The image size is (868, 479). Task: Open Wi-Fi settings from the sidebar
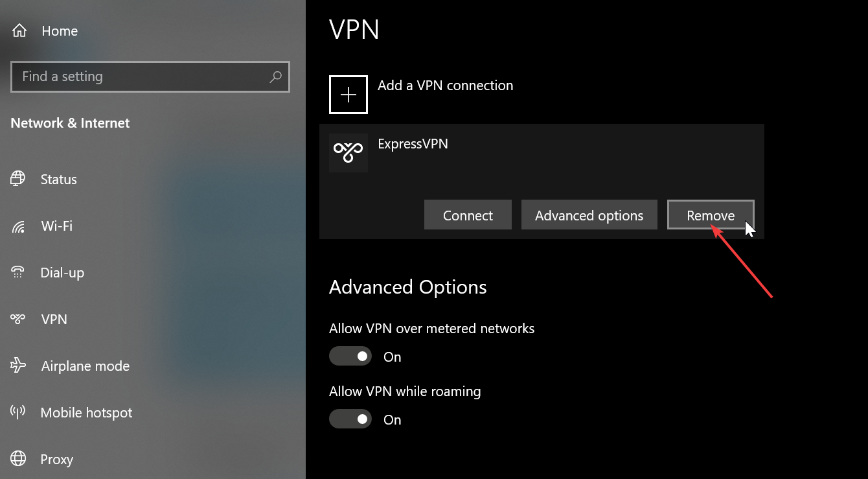pos(17,226)
